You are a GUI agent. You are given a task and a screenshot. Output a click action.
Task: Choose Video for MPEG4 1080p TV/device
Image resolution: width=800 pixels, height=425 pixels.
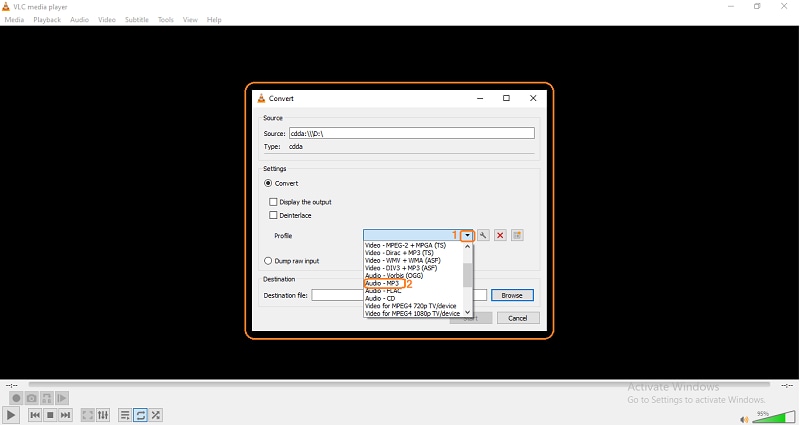tap(413, 313)
